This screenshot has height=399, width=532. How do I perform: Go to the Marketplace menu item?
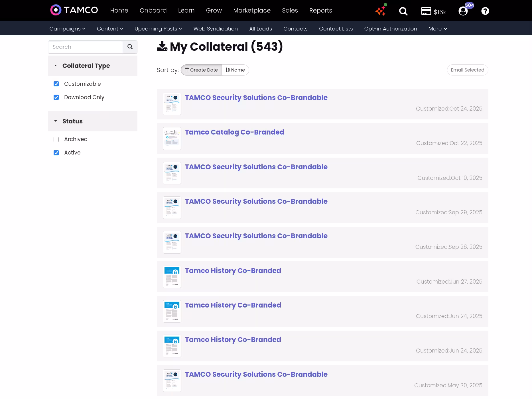pyautogui.click(x=252, y=11)
